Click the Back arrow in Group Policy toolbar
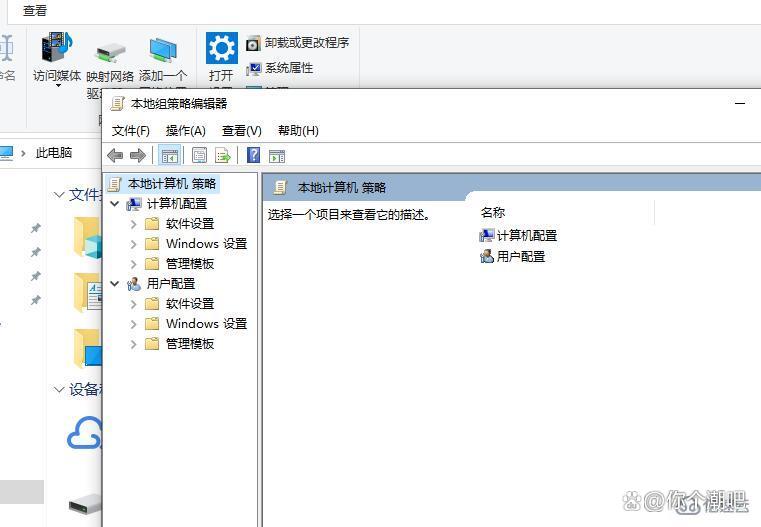Image resolution: width=761 pixels, height=527 pixels. [115, 156]
